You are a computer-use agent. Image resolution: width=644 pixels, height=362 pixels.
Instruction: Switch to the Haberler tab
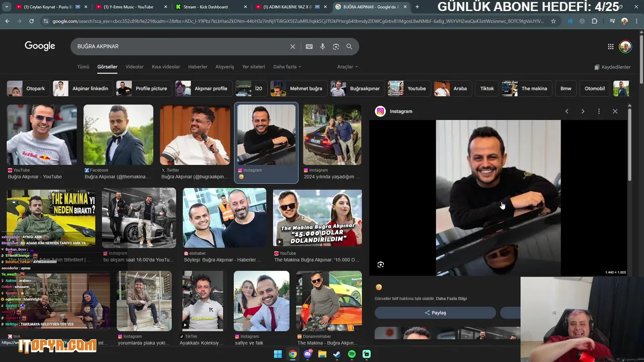coord(198,67)
